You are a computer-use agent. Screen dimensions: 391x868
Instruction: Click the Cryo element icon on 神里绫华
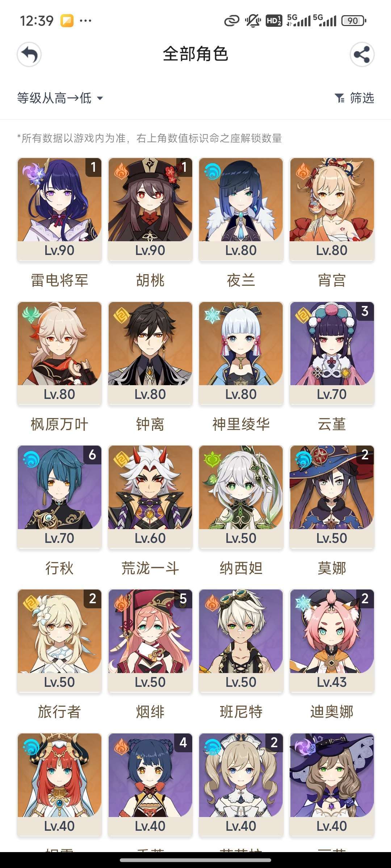click(212, 315)
